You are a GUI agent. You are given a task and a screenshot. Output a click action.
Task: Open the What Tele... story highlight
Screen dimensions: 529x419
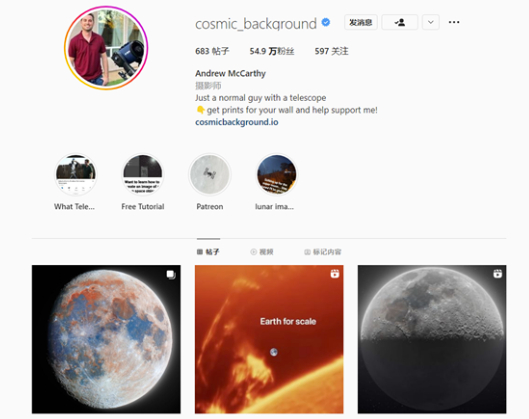coord(76,174)
